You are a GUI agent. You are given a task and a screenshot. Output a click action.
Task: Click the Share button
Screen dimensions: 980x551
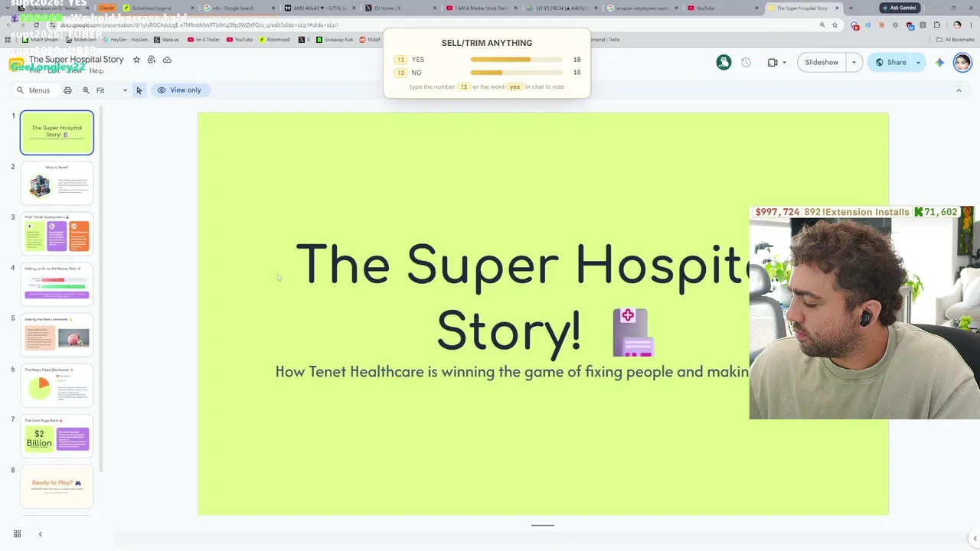pos(890,62)
